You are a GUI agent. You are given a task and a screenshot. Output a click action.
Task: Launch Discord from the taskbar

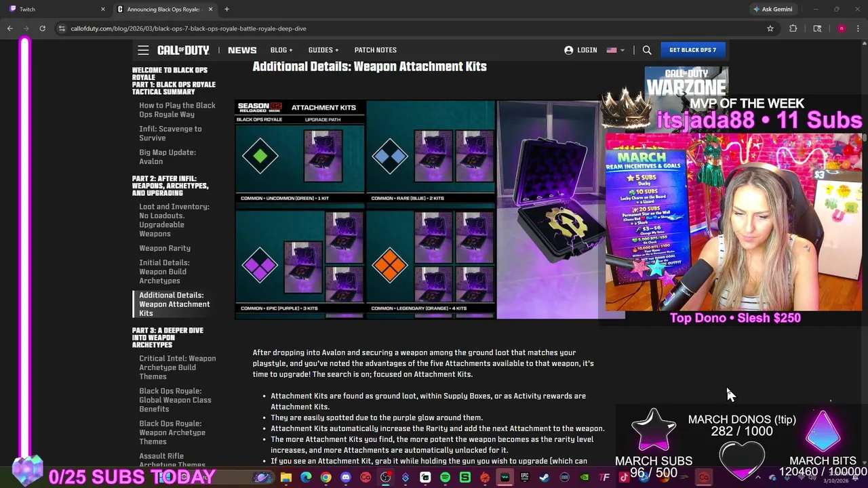click(x=346, y=478)
